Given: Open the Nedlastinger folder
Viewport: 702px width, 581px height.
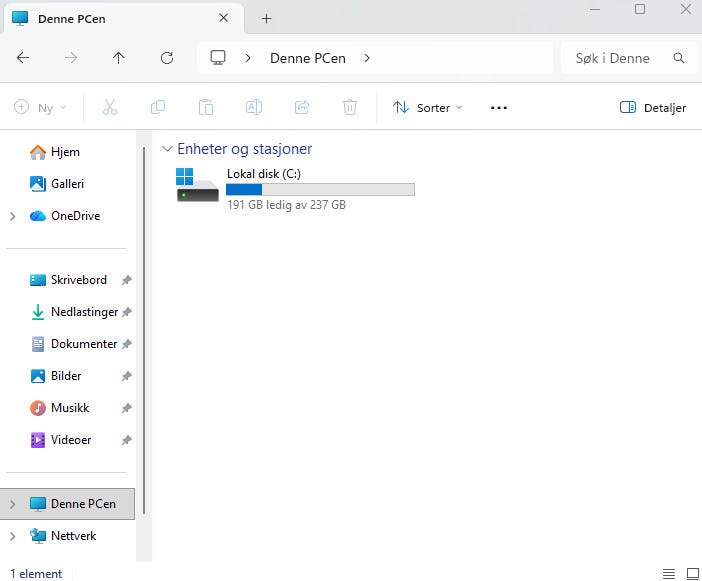Looking at the screenshot, I should click(84, 312).
